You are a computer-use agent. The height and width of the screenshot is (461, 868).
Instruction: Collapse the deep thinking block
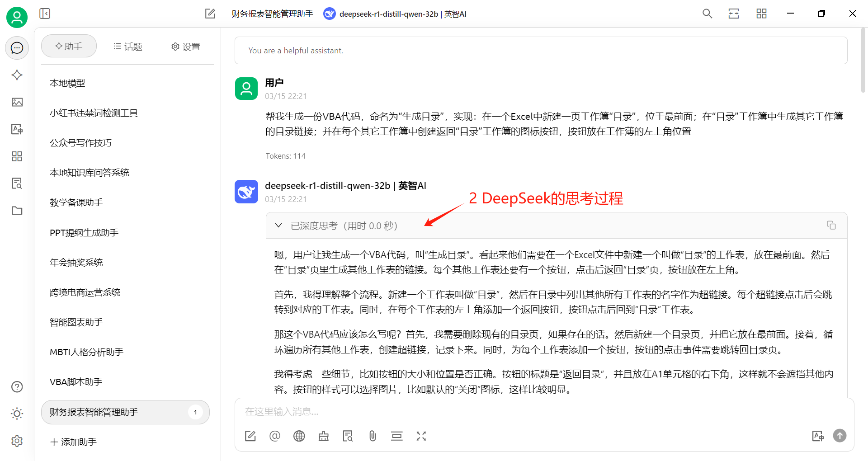tap(278, 225)
